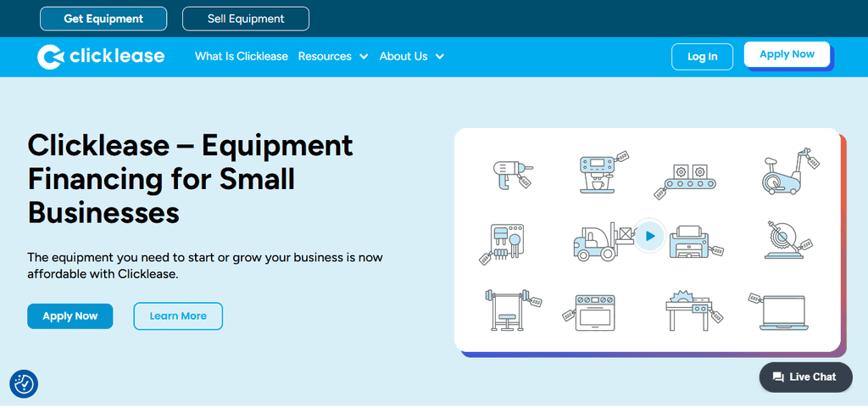Click the Log In button
The height and width of the screenshot is (408, 868).
click(x=703, y=57)
